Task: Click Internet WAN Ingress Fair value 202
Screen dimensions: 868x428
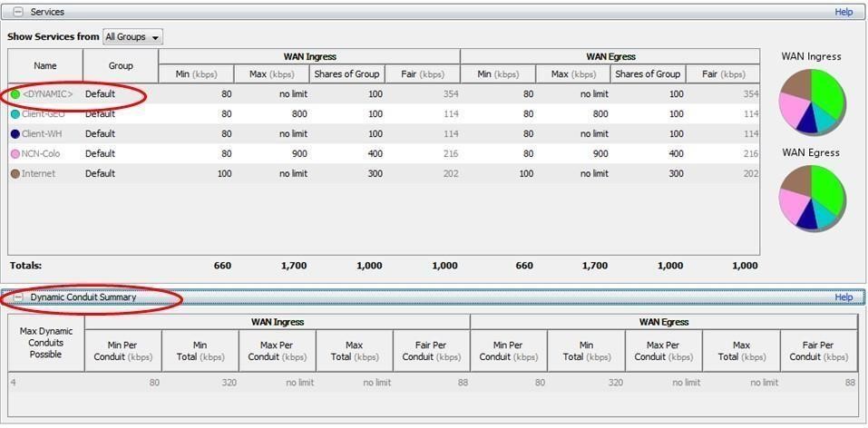Action: (x=450, y=174)
